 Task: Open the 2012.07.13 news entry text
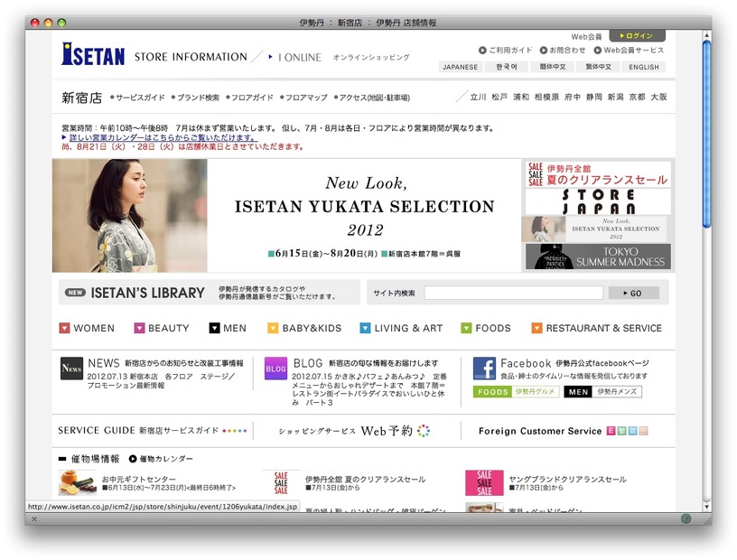click(x=161, y=381)
